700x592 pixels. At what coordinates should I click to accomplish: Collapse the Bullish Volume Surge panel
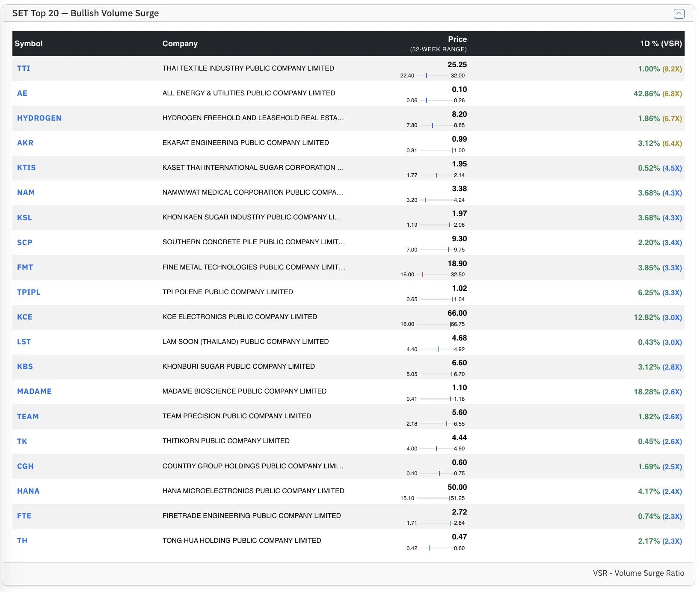(x=679, y=14)
